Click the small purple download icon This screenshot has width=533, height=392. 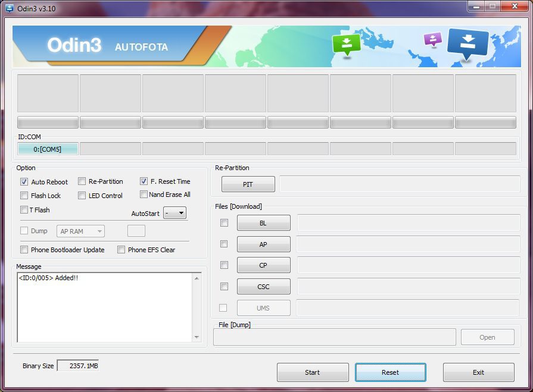coord(432,39)
